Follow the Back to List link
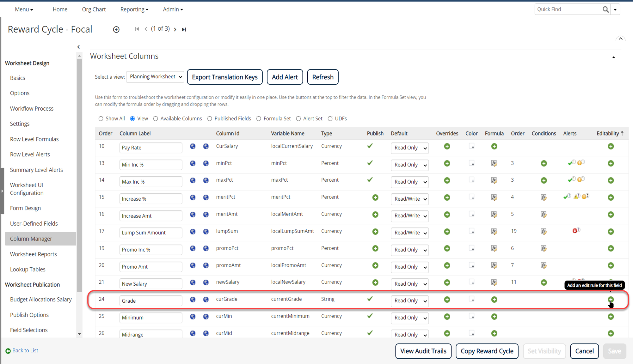The width and height of the screenshot is (633, 364). point(25,350)
